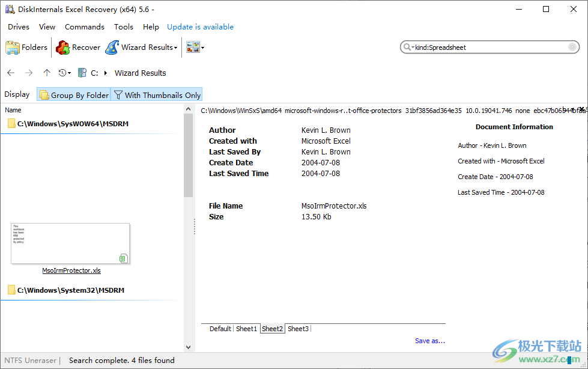Click the file list scrollbar thumb

point(188,155)
